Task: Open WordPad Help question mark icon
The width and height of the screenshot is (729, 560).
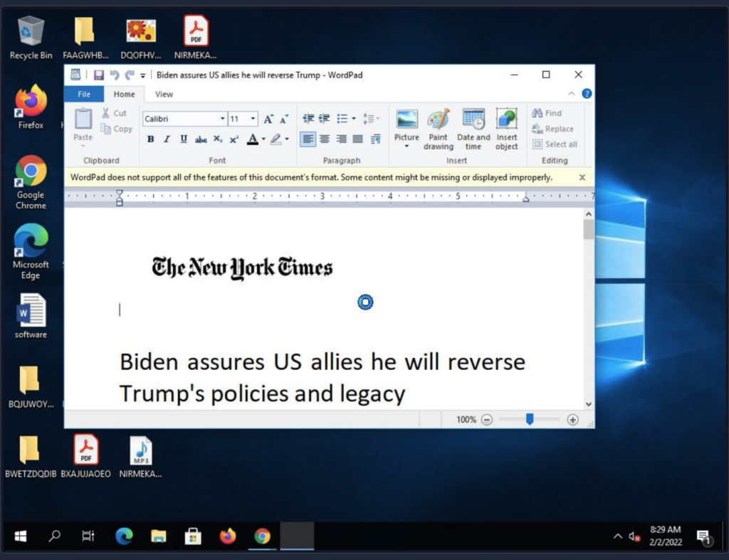Action: pyautogui.click(x=587, y=94)
